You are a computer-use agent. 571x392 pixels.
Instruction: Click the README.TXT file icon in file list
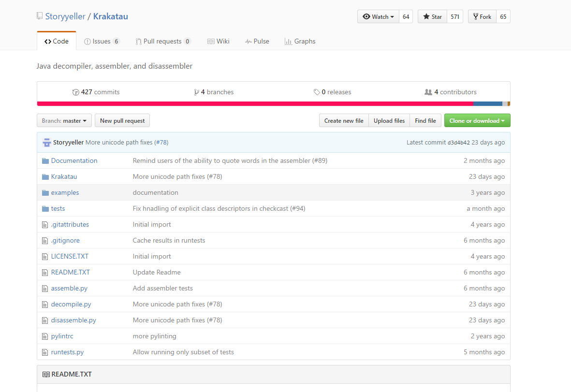coord(45,273)
